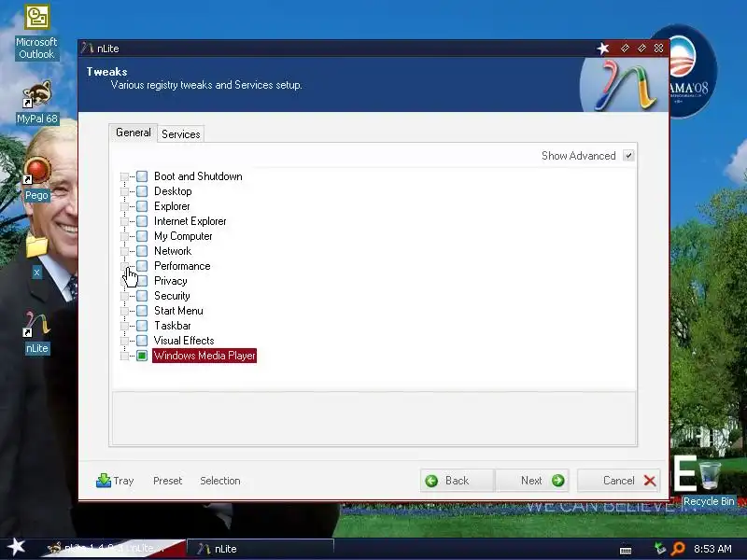Check the My Computer checkbox
Viewport: 747px width, 560px height.
(x=142, y=236)
